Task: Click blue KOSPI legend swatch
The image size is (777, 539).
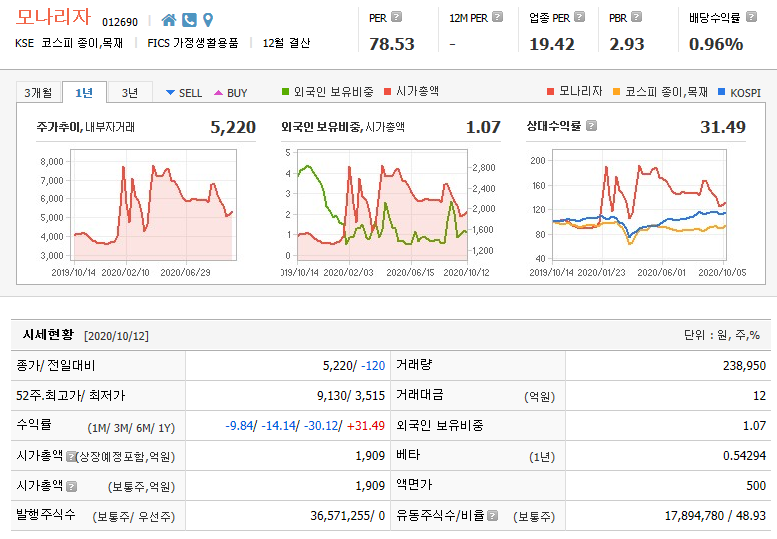Action: pos(722,92)
